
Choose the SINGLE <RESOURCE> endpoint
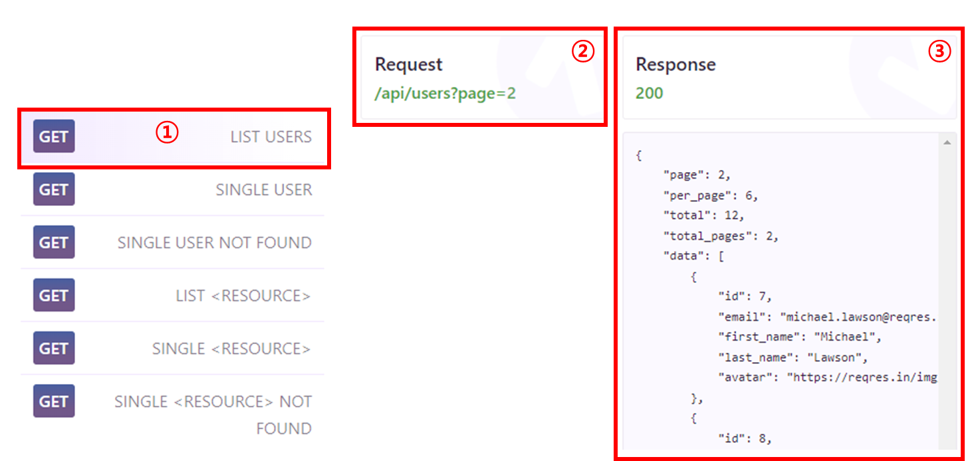tap(173, 349)
